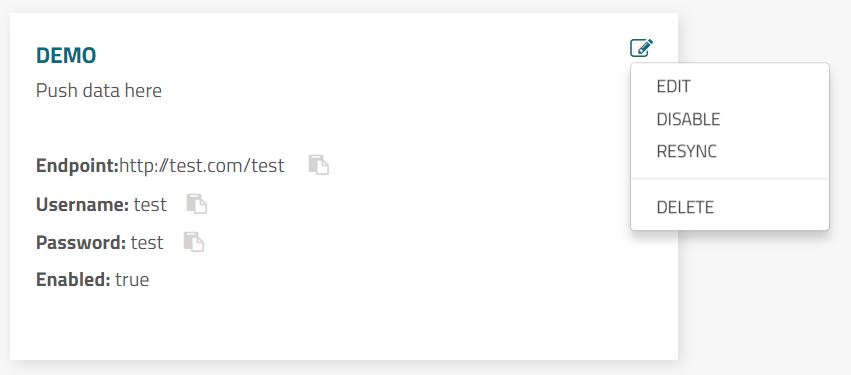Copy the Endpoint URL with clipboard icon
This screenshot has width=851, height=375.
(319, 164)
